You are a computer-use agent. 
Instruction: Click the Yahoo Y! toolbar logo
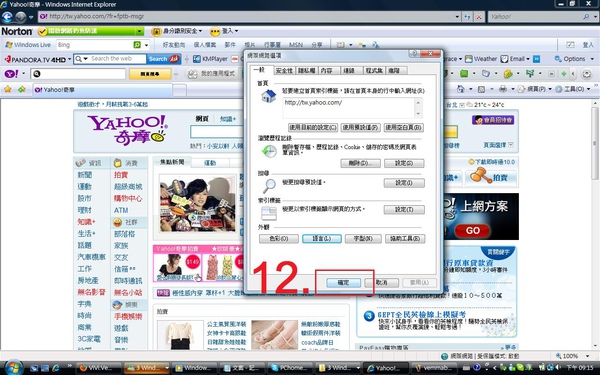tap(11, 73)
